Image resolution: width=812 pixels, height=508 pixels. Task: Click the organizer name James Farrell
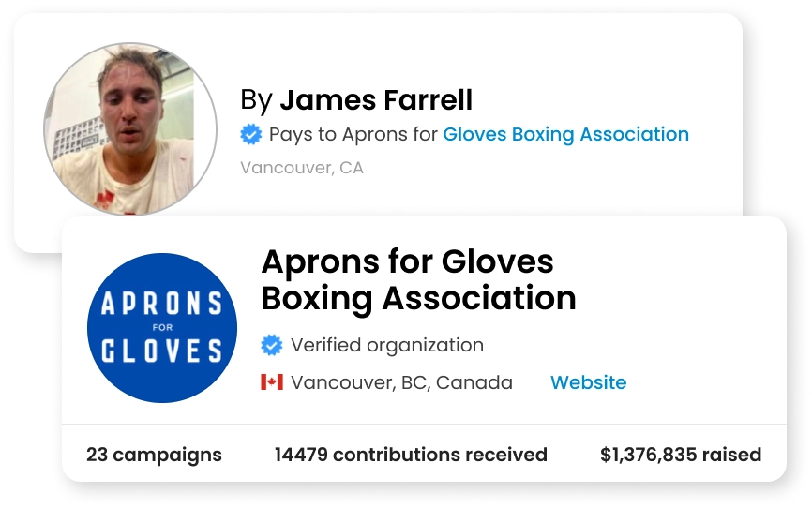[x=376, y=99]
